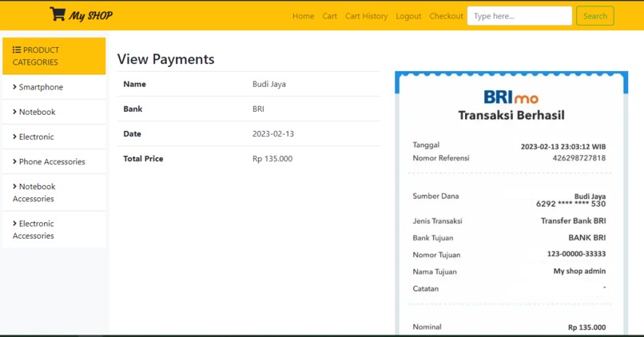Click the recipient name 'My shop admin'

(x=579, y=271)
